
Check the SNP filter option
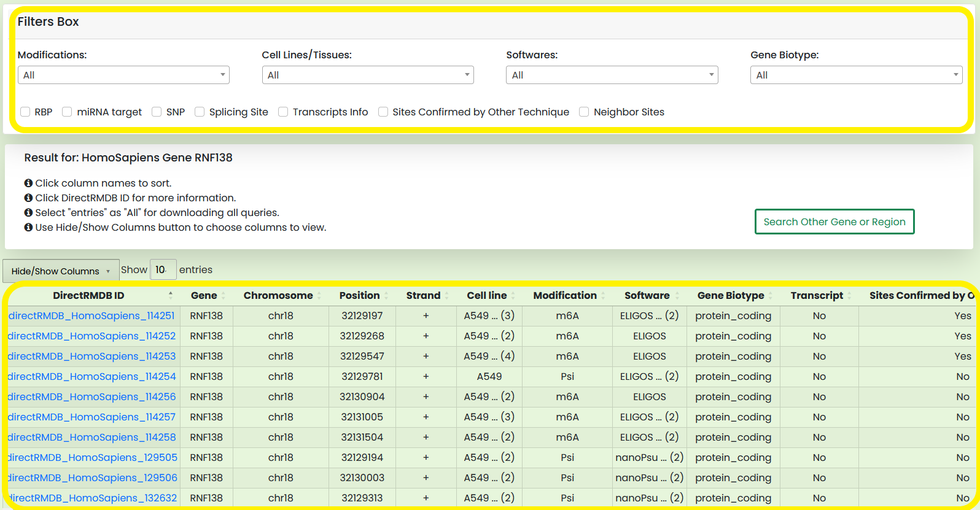pos(157,112)
